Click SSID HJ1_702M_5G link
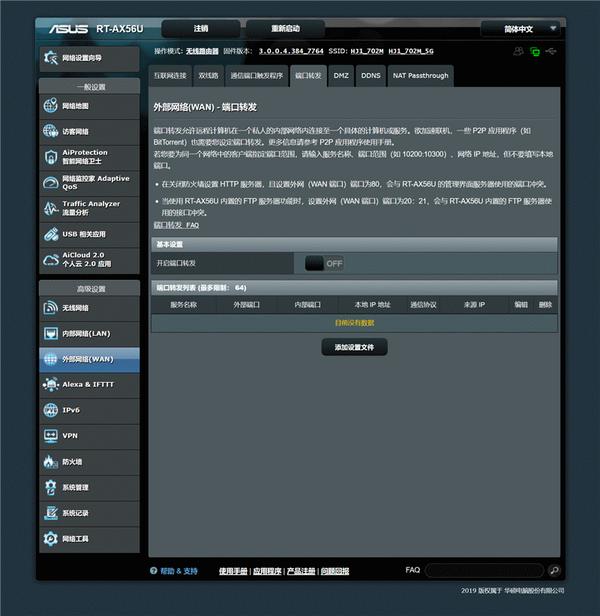The width and height of the screenshot is (600, 616). tap(411, 51)
